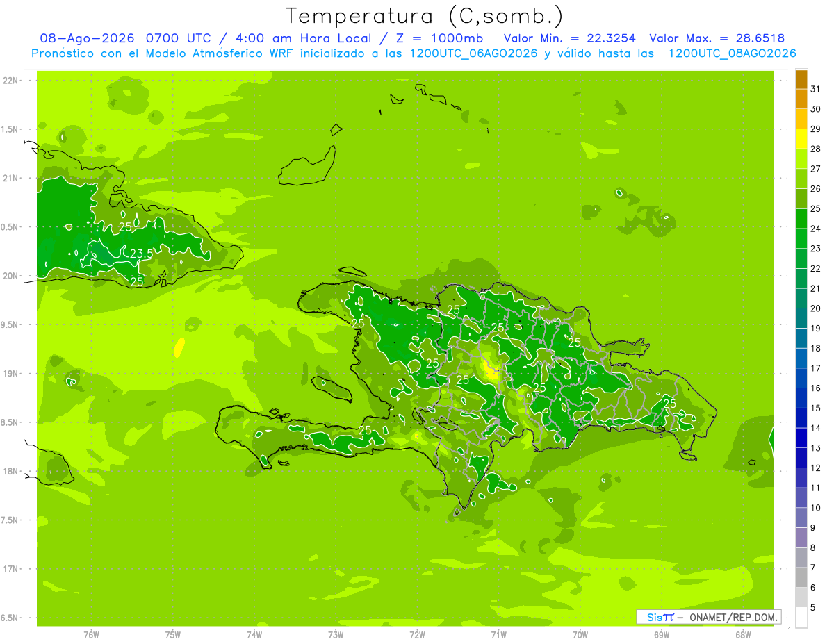Viewport: 834px width, 644px height.
Task: Click the legend value "24" on colorbar
Action: point(815,229)
